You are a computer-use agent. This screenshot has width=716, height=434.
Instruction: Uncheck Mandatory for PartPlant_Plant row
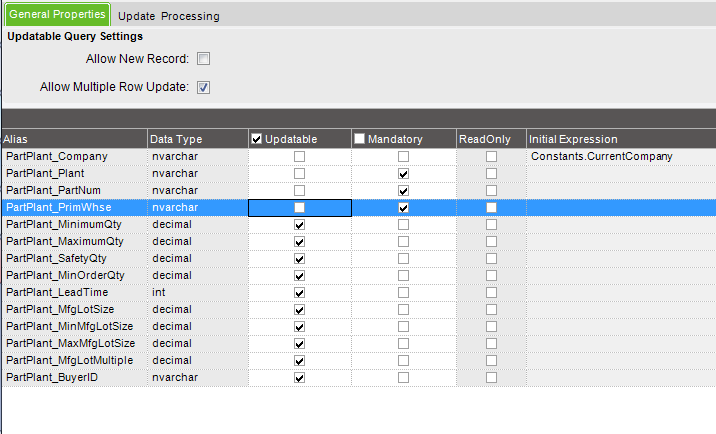click(x=403, y=174)
